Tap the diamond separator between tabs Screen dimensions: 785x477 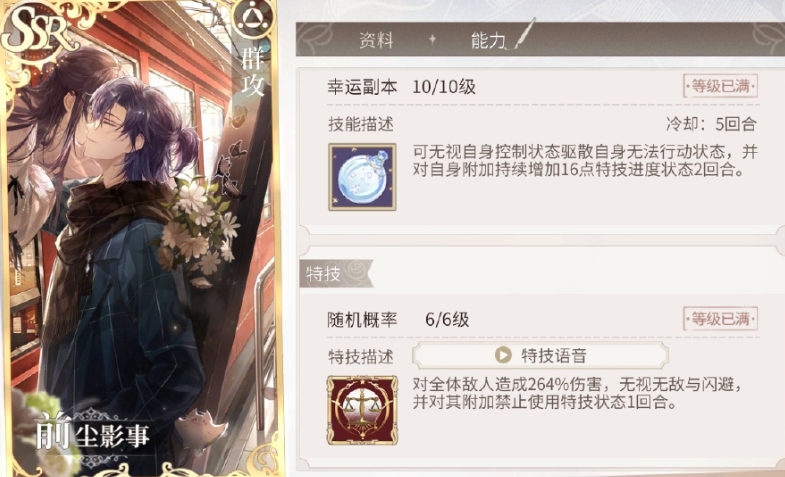(x=433, y=39)
